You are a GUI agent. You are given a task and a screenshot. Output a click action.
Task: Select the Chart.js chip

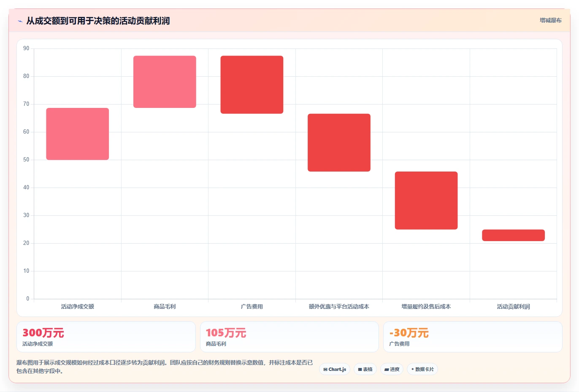[x=335, y=369]
